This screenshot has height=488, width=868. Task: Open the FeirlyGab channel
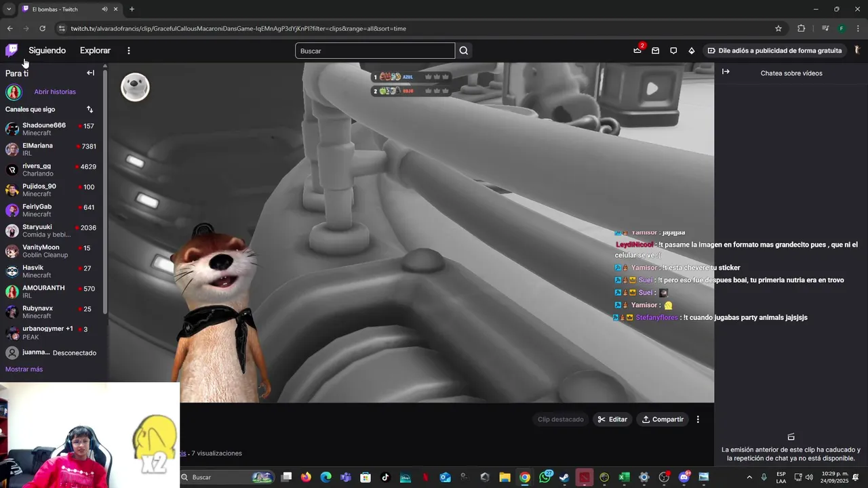pyautogui.click(x=52, y=210)
